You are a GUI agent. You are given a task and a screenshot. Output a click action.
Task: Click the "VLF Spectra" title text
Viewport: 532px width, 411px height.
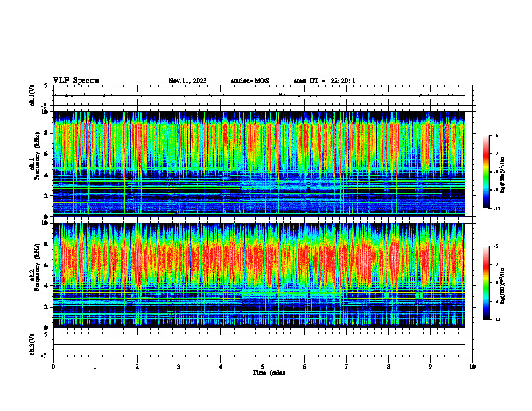click(76, 81)
